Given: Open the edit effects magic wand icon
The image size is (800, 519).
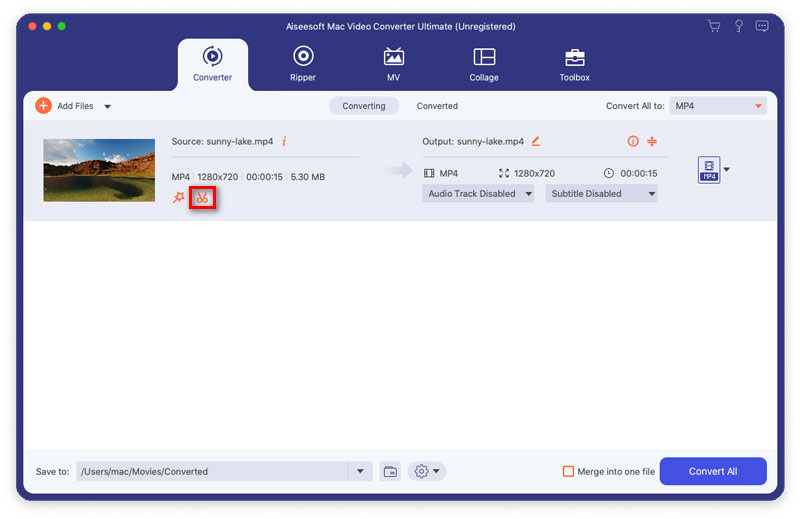Looking at the screenshot, I should (x=179, y=197).
